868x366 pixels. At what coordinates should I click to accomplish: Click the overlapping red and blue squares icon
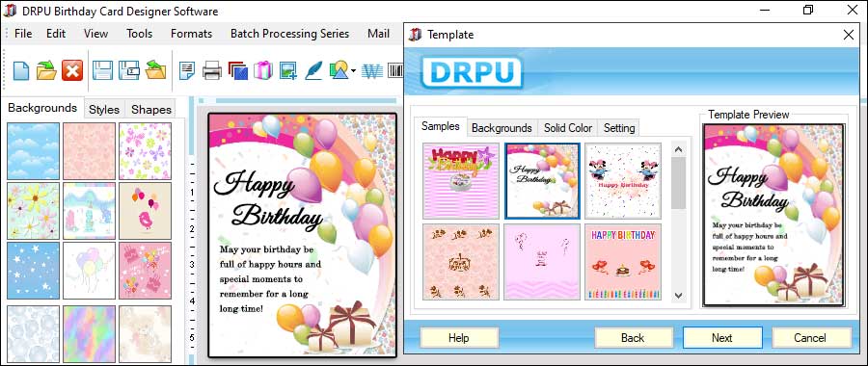(x=237, y=70)
